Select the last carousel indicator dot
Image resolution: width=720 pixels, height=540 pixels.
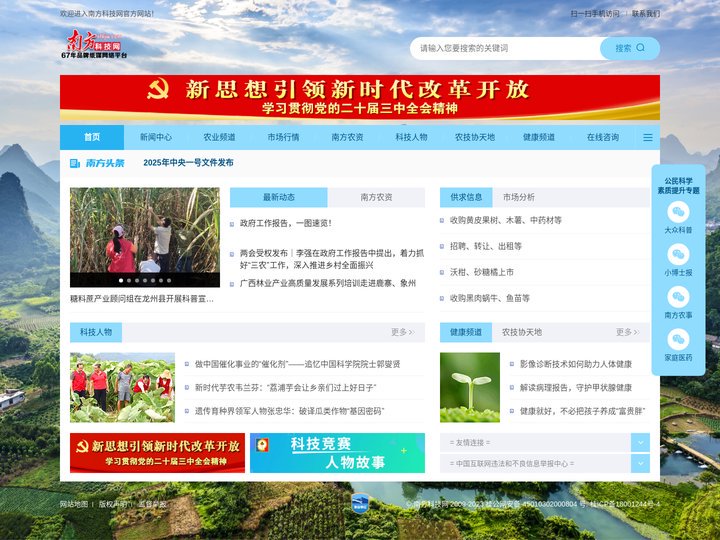tap(169, 280)
